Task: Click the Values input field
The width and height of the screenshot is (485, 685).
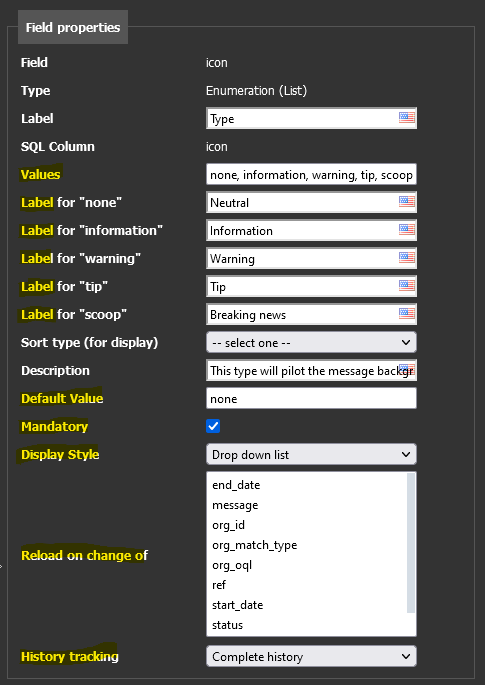Action: (x=311, y=175)
